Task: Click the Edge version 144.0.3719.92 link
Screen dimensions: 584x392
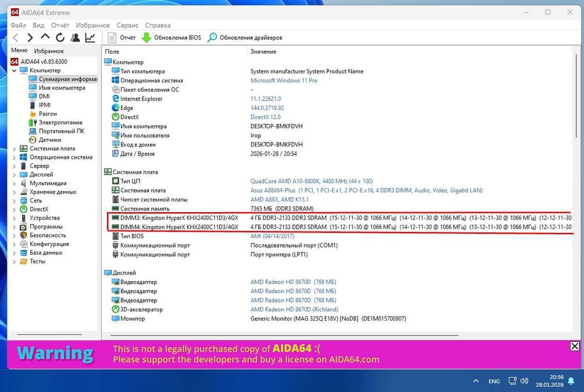Action: [267, 108]
